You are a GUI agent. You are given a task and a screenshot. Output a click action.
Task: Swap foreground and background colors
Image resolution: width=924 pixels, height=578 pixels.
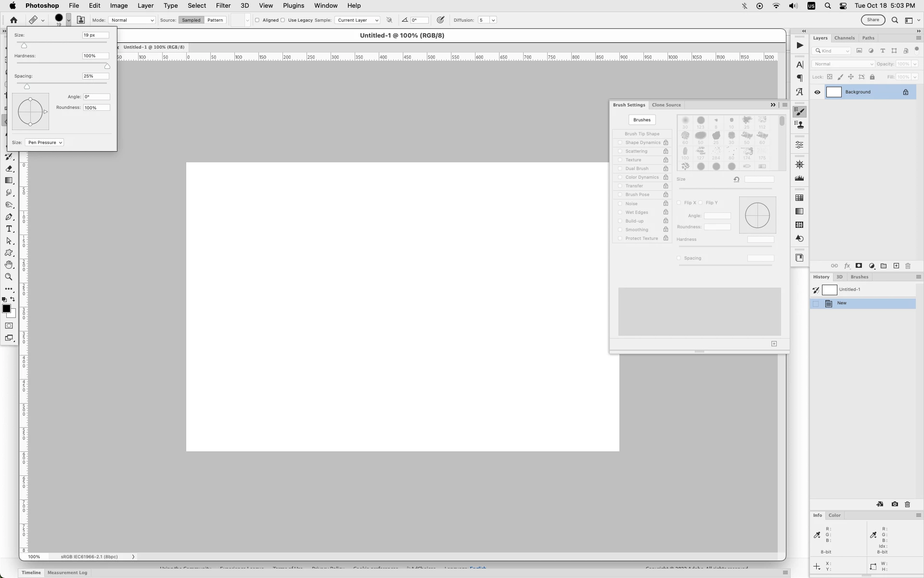pos(13,299)
